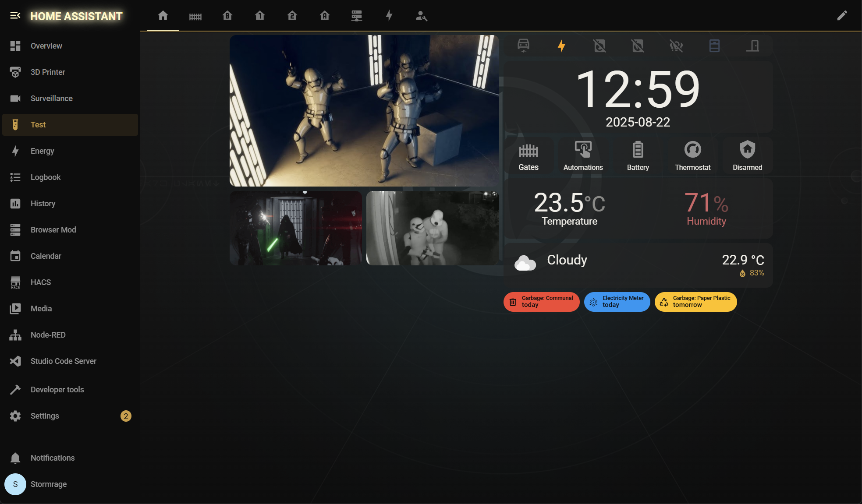Toggle the Gates button
The height and width of the screenshot is (504, 862).
pyautogui.click(x=528, y=155)
